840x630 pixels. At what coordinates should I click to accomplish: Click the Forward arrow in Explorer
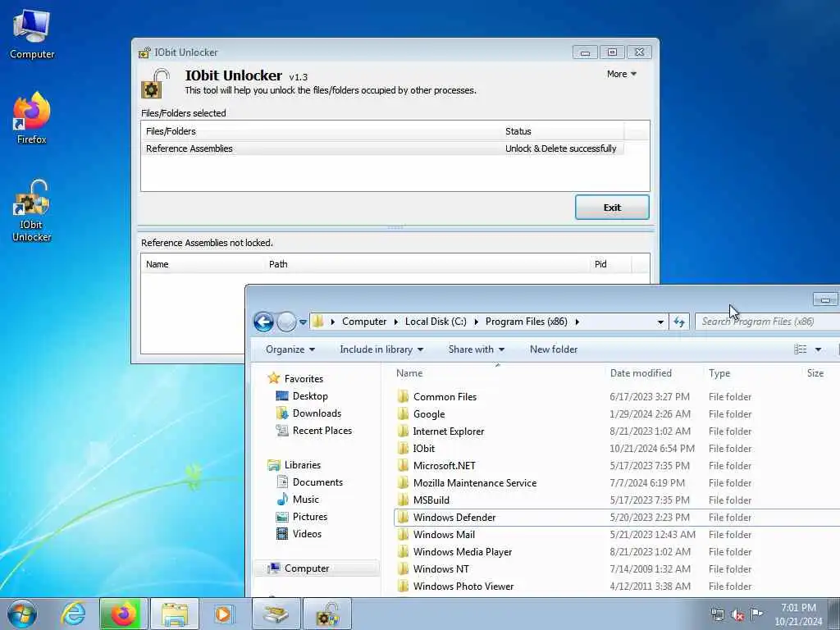pos(286,322)
